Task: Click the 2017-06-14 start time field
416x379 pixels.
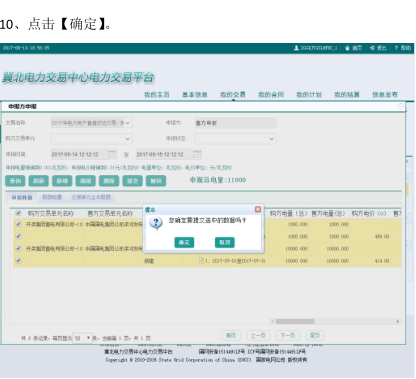Action: click(x=80, y=154)
